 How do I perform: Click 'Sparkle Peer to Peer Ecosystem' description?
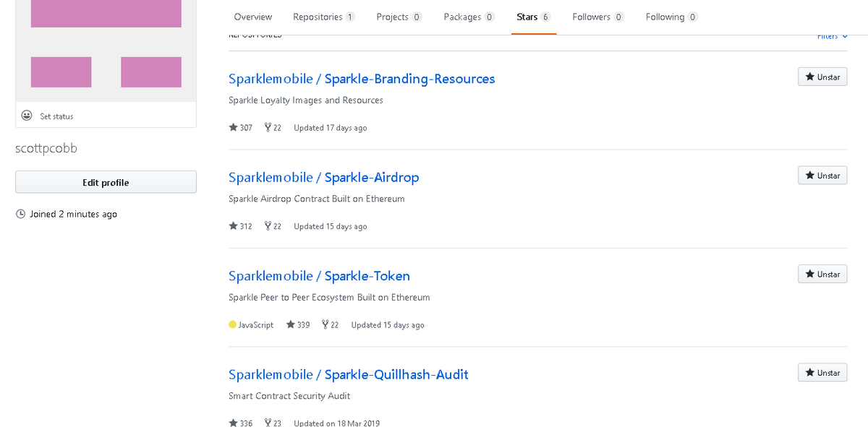click(x=329, y=298)
